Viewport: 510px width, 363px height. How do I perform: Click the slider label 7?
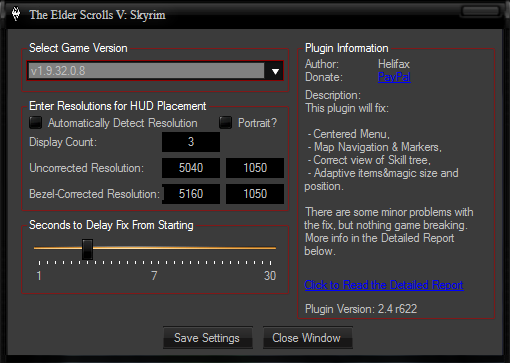click(x=154, y=276)
